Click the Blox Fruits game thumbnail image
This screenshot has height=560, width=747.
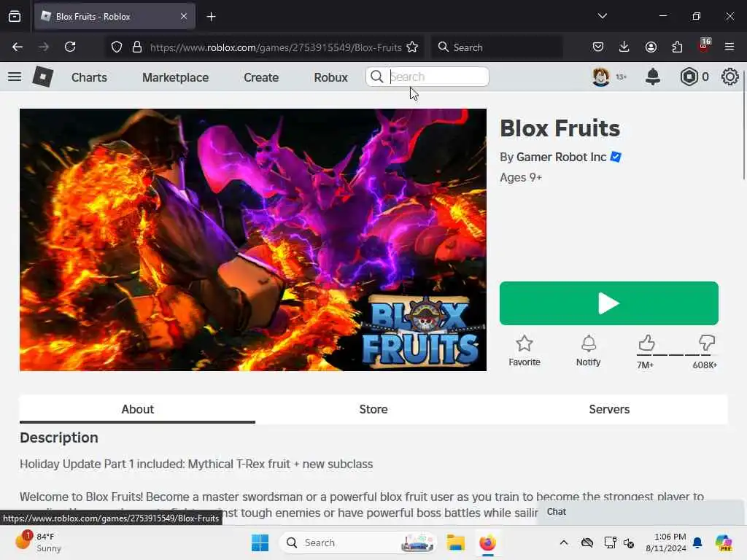click(253, 240)
